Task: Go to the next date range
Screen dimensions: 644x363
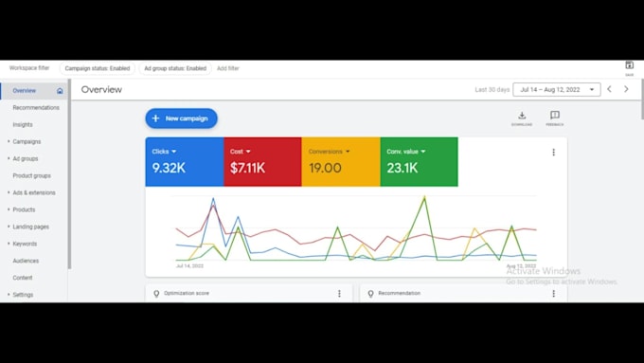Action: (626, 89)
